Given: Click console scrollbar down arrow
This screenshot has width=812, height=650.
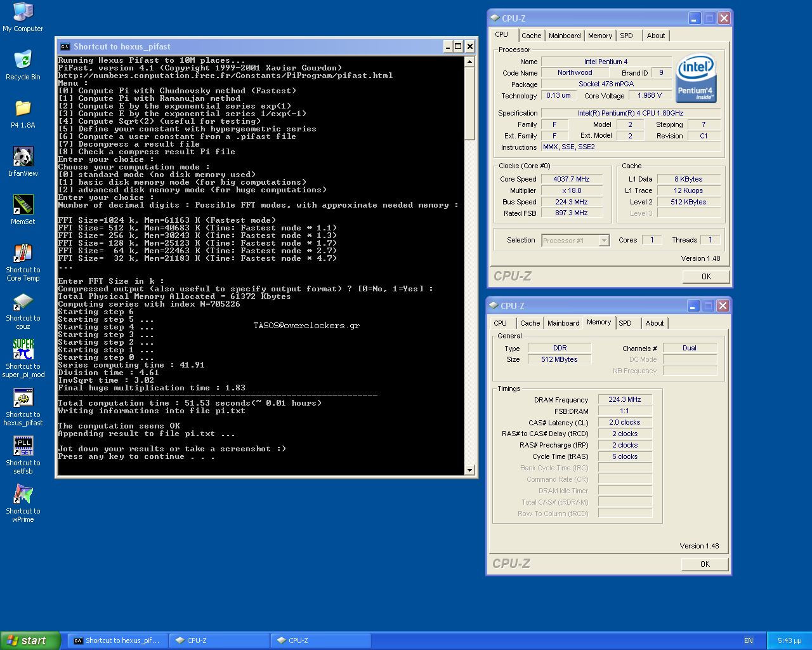Looking at the screenshot, I should click(x=469, y=470).
